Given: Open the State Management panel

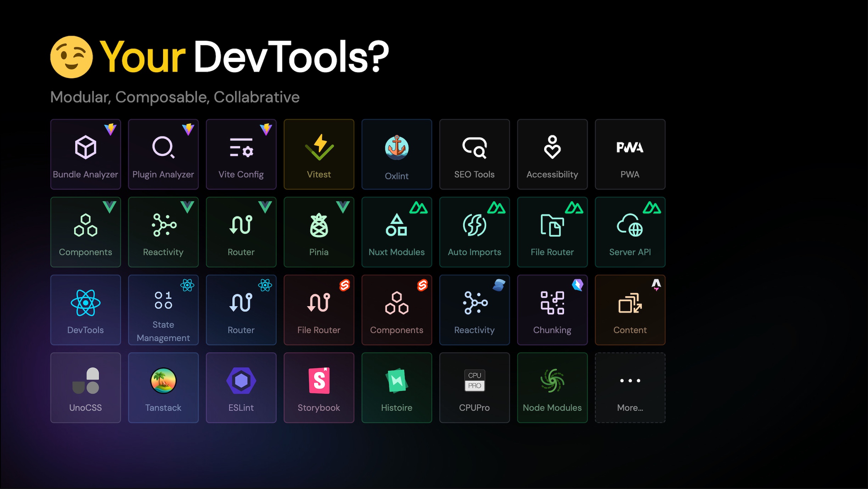Looking at the screenshot, I should coord(163,310).
